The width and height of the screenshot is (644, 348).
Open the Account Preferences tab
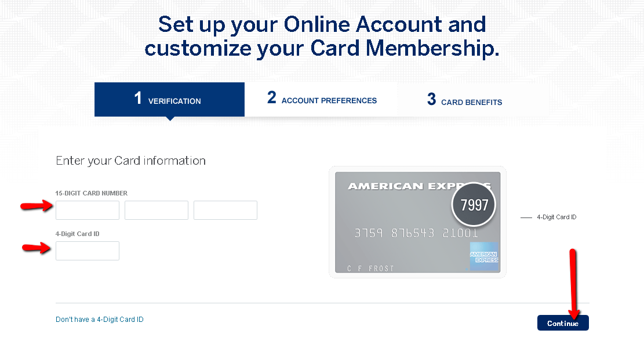[x=321, y=100]
